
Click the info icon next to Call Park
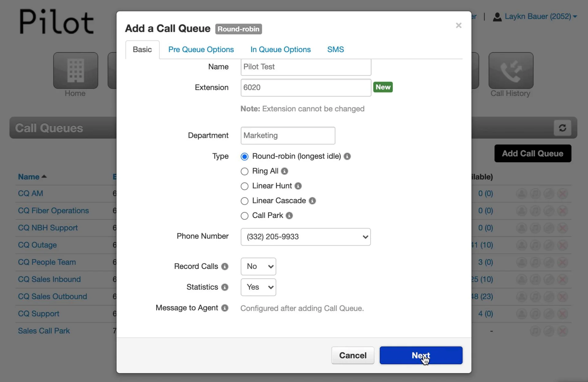(289, 216)
